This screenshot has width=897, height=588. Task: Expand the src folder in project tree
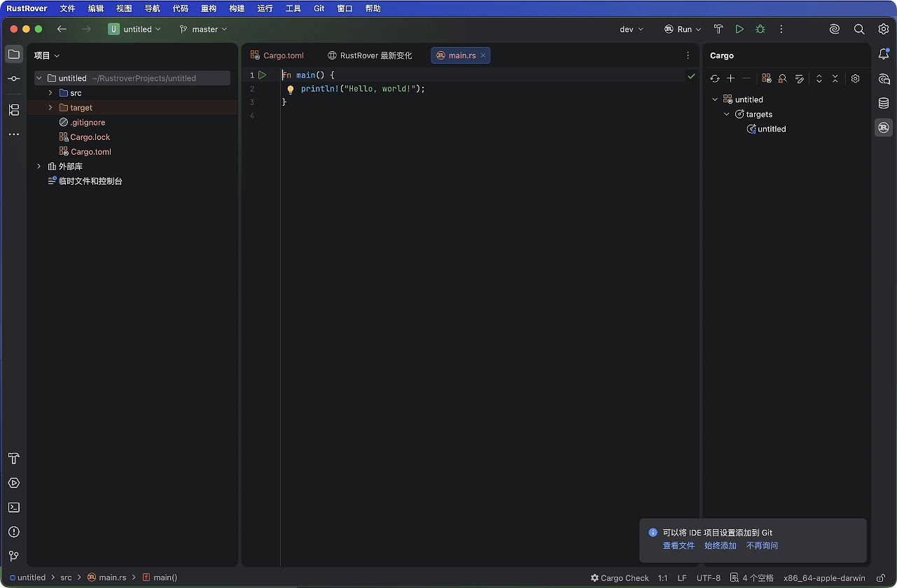(x=50, y=93)
